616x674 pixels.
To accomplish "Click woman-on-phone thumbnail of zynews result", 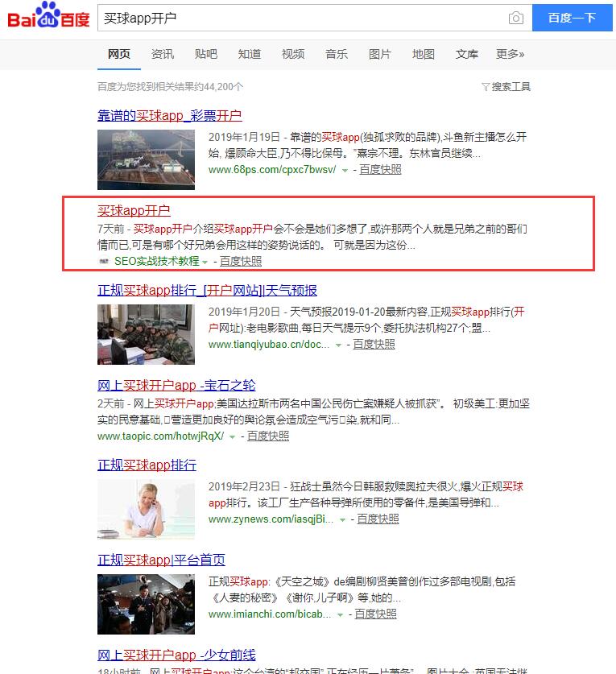I will tap(147, 510).
